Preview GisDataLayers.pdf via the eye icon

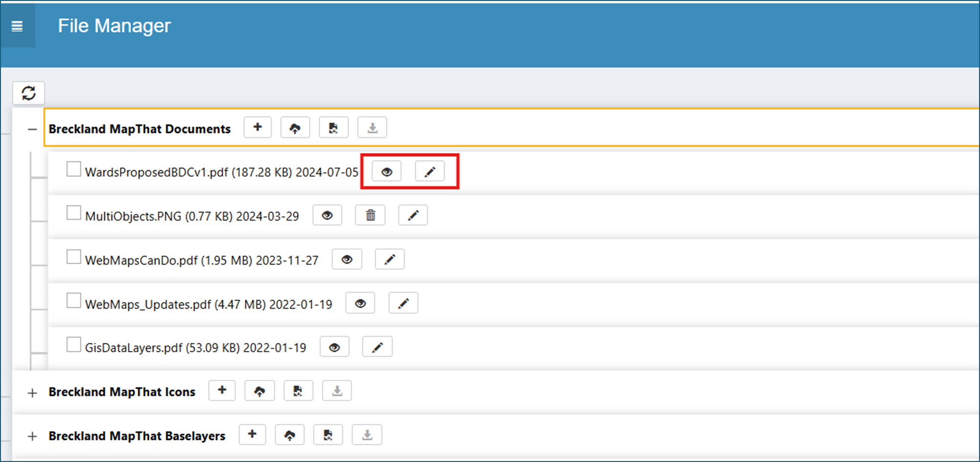335,347
